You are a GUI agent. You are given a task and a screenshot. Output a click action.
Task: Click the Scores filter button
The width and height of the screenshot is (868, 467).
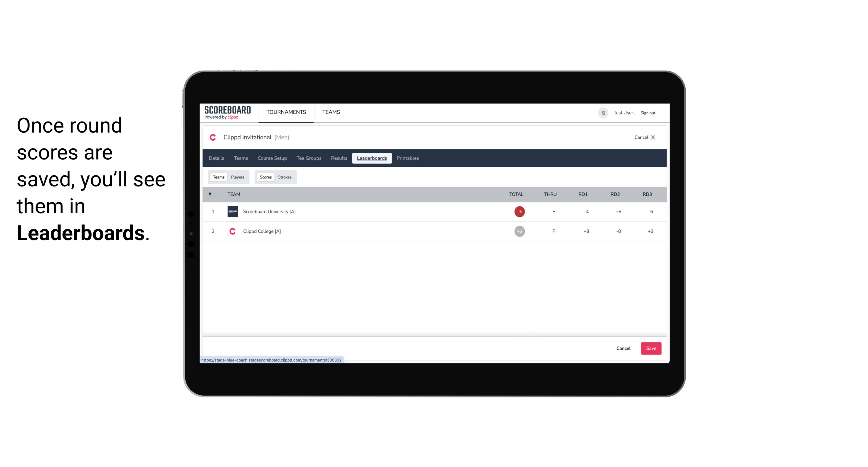point(265,177)
